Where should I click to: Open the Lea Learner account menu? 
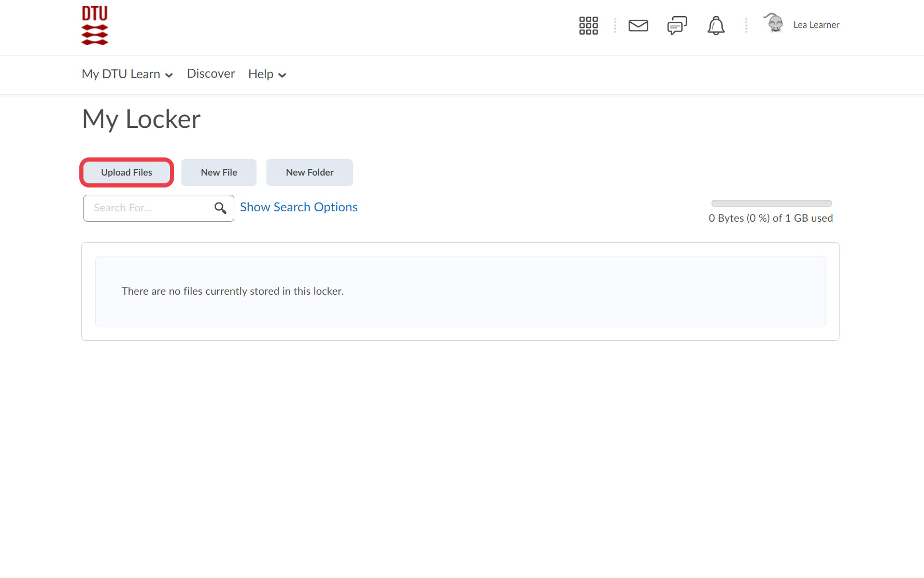tap(816, 25)
